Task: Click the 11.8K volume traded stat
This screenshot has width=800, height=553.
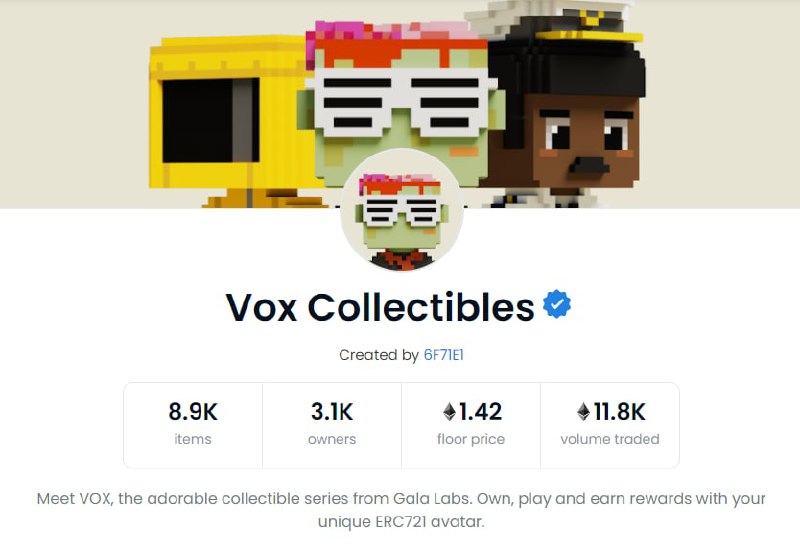Action: [610, 425]
